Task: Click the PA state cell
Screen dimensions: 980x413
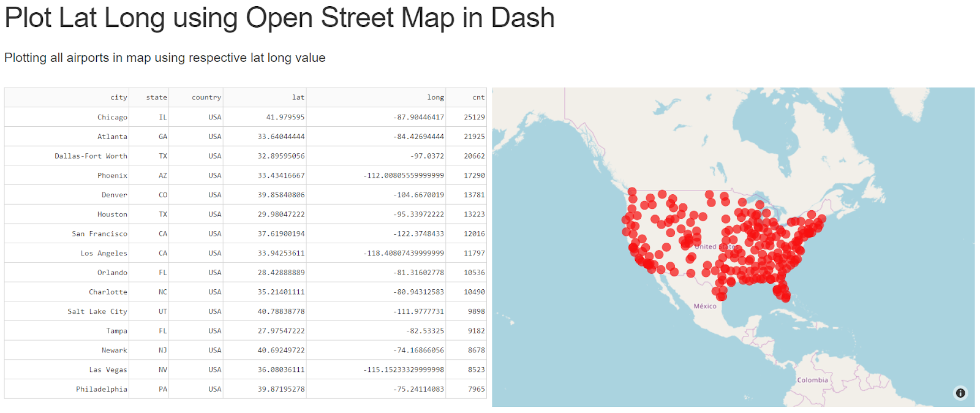Action: 149,389
